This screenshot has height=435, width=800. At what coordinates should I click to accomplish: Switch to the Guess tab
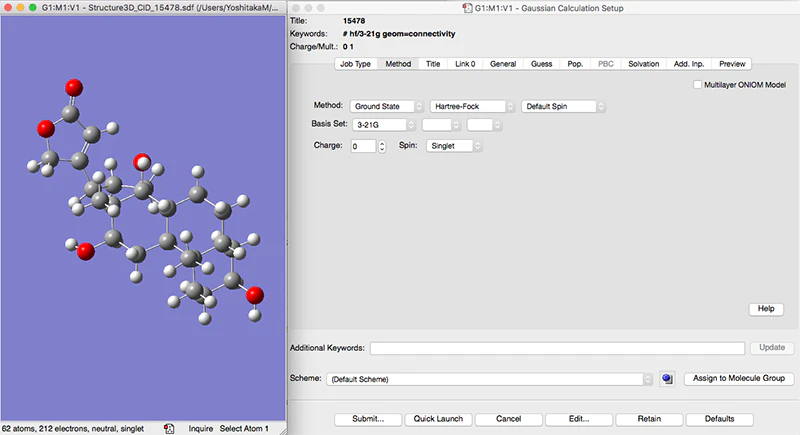[541, 64]
